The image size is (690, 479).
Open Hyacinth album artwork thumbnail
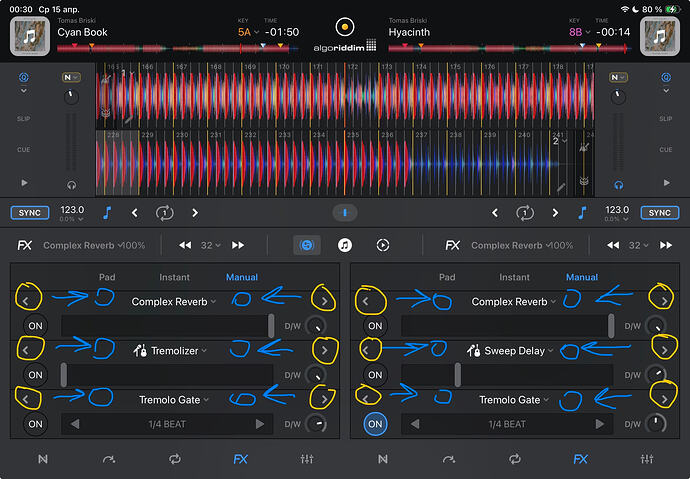[x=659, y=36]
